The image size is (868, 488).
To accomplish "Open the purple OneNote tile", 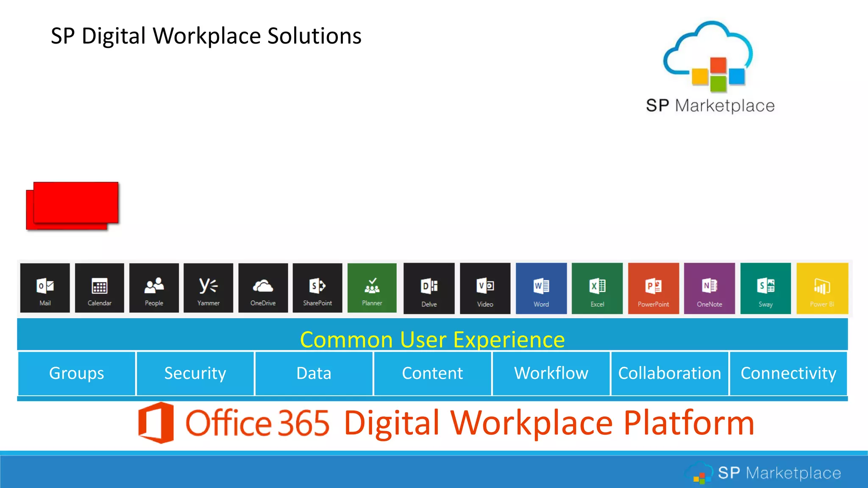I will coord(709,288).
